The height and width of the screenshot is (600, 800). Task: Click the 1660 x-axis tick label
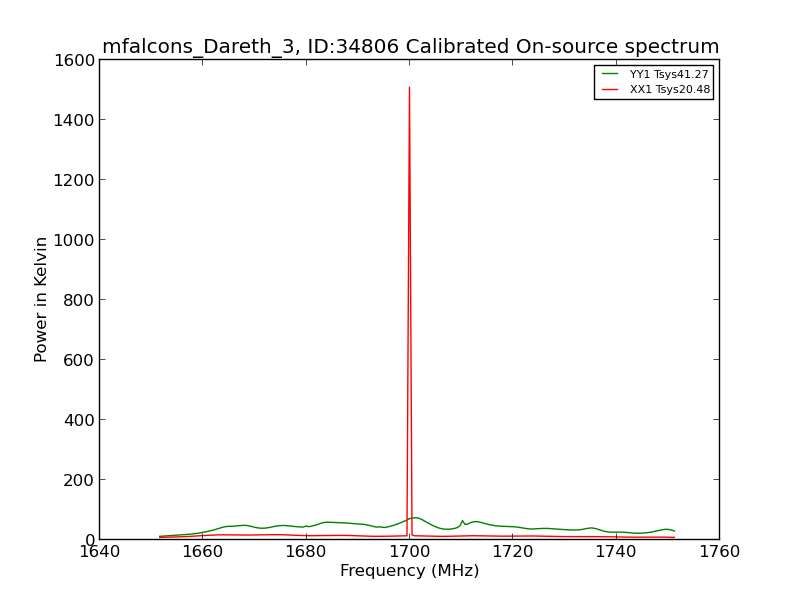click(203, 552)
